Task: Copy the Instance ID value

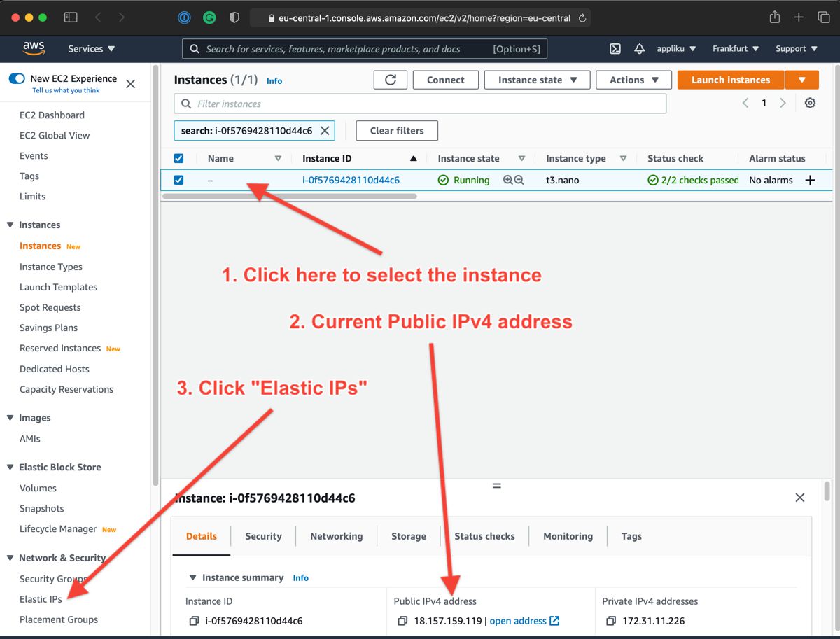Action: [195, 621]
